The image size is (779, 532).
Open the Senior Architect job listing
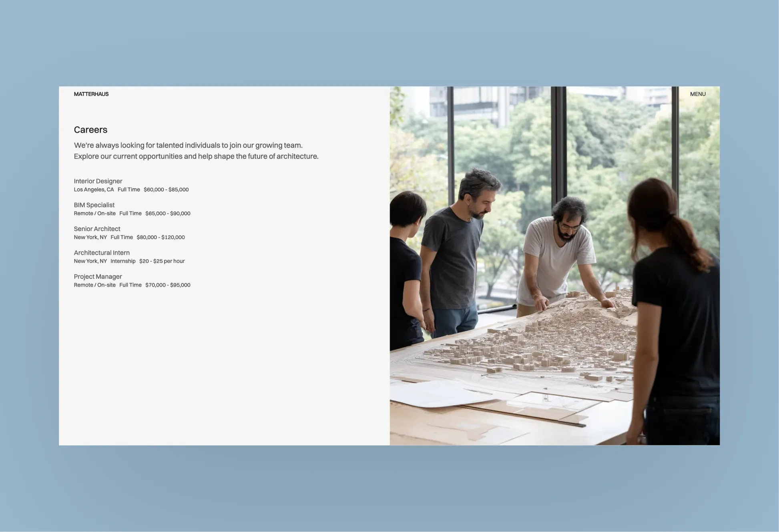coord(97,229)
